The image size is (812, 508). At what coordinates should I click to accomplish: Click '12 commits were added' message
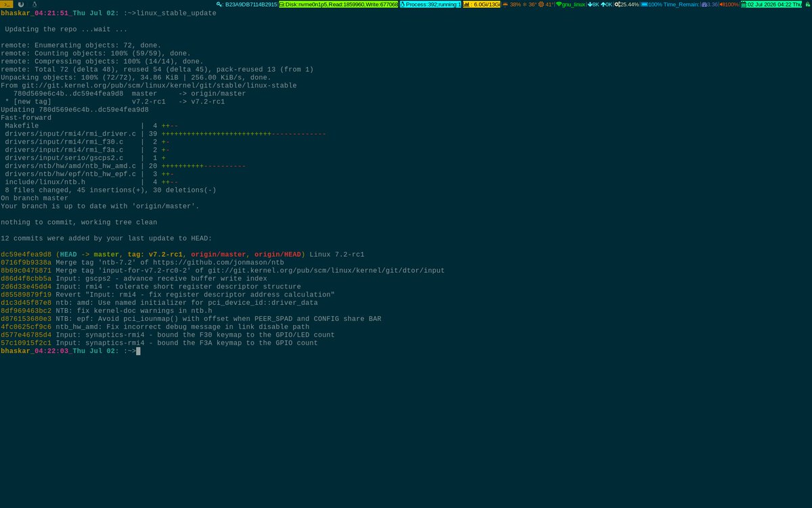coord(106,238)
